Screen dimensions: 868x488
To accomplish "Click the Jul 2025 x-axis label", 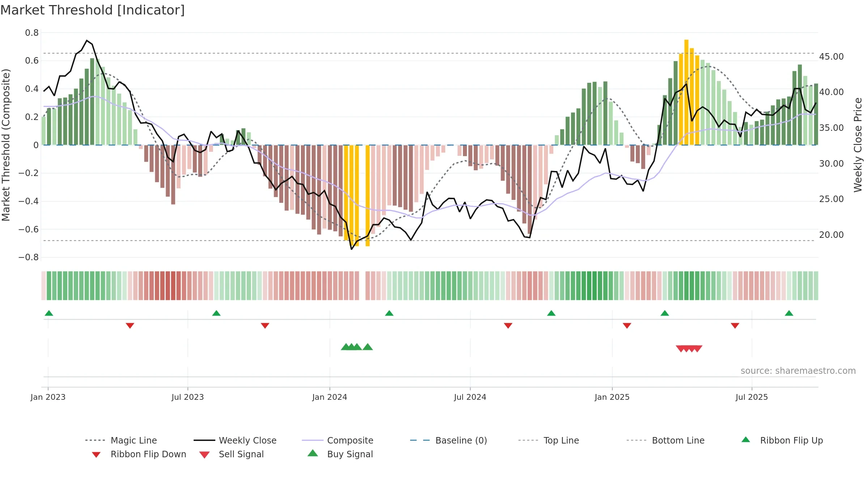I will [x=752, y=397].
